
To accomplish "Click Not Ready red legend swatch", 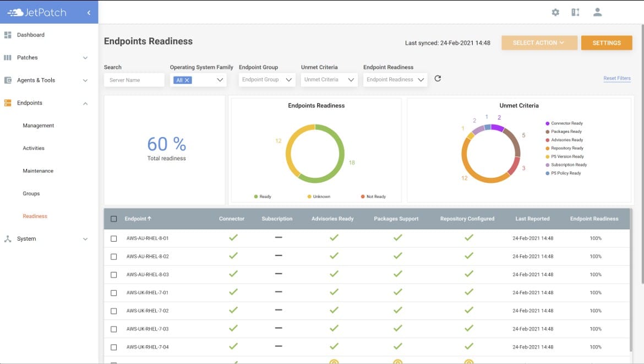I will (363, 197).
